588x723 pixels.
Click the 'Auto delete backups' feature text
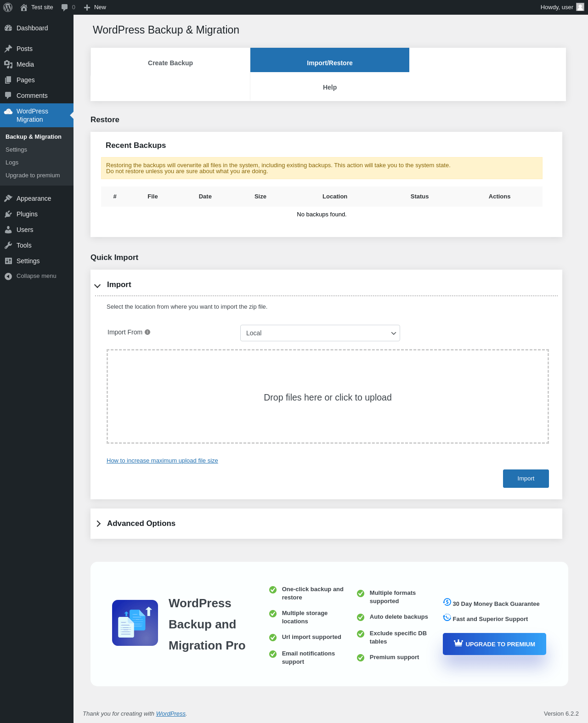399,617
